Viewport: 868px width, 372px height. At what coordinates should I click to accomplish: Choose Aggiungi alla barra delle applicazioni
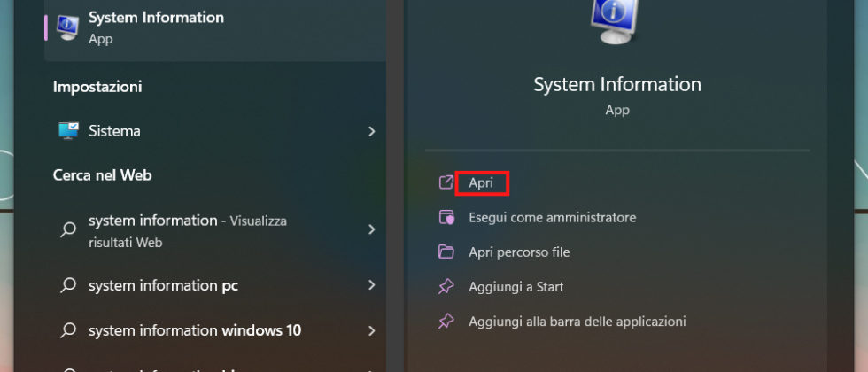(577, 322)
